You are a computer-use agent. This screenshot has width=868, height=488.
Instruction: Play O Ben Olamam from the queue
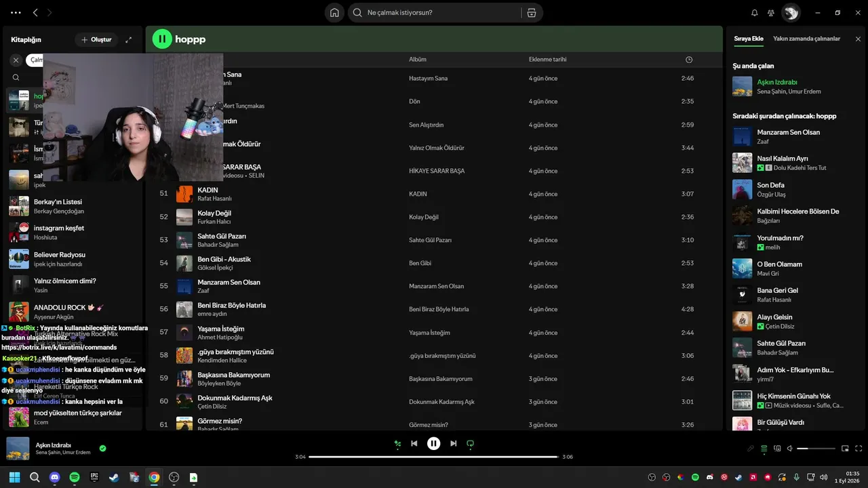click(795, 268)
